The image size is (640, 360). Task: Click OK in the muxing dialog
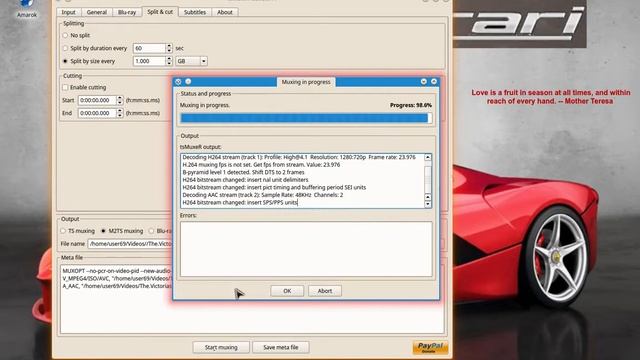[x=287, y=291]
